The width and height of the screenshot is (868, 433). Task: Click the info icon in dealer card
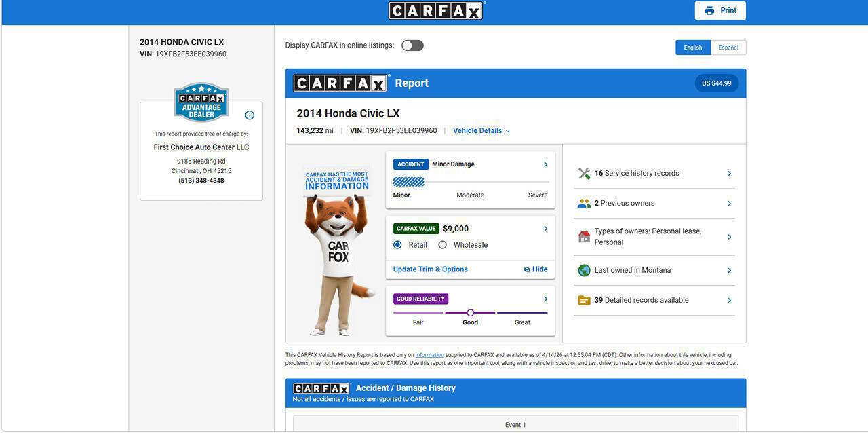point(250,115)
